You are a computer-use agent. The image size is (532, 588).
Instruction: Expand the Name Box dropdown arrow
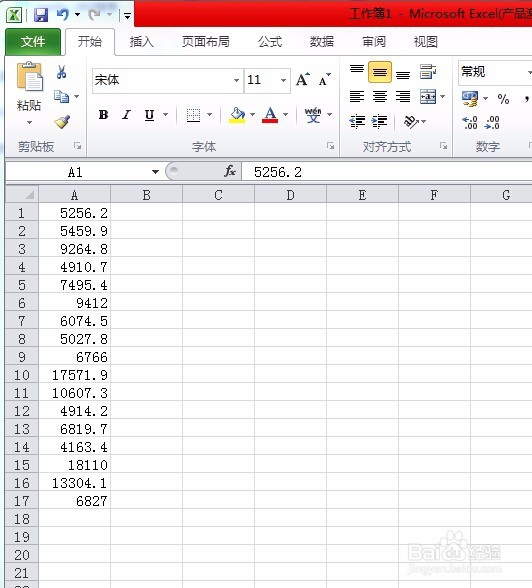point(155,172)
